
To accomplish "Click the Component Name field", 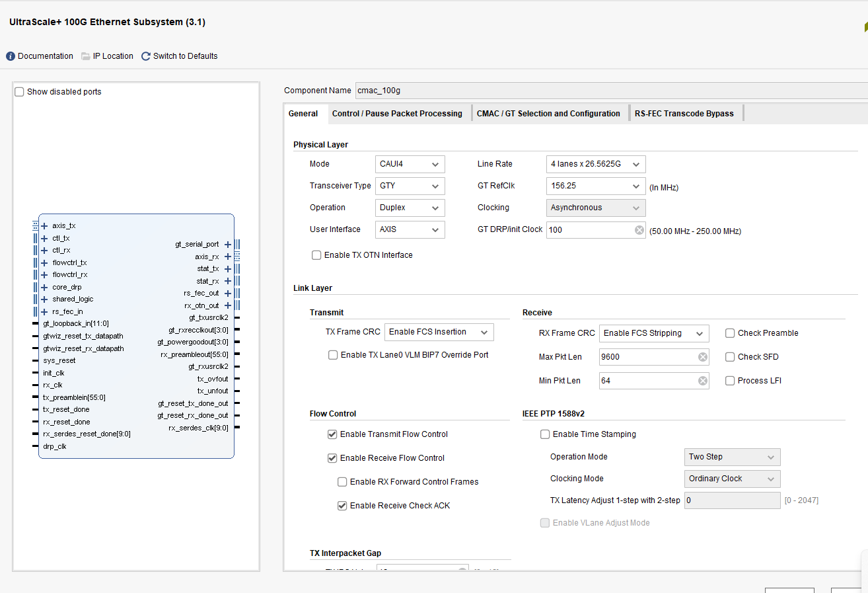I will (611, 91).
